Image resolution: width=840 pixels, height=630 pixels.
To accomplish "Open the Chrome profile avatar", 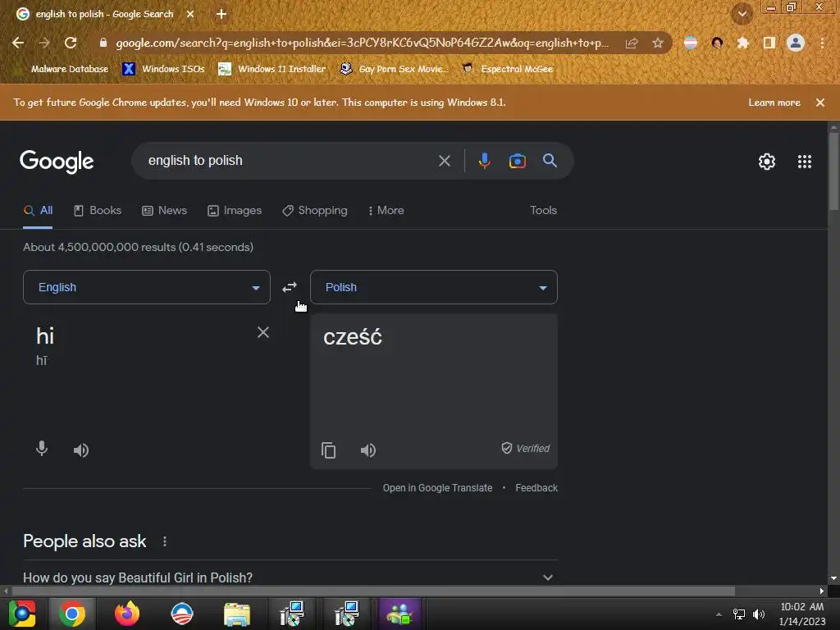I will click(796, 43).
